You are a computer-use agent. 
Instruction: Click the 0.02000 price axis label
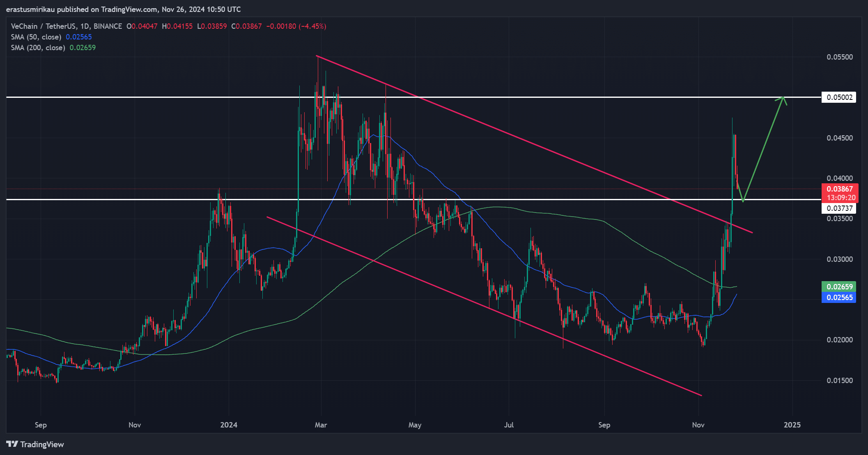pos(840,340)
